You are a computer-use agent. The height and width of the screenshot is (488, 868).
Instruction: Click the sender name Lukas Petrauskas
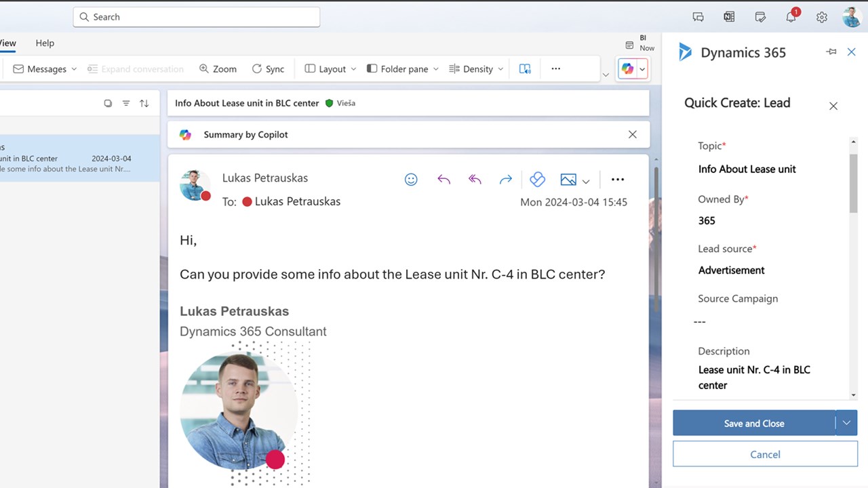point(265,178)
